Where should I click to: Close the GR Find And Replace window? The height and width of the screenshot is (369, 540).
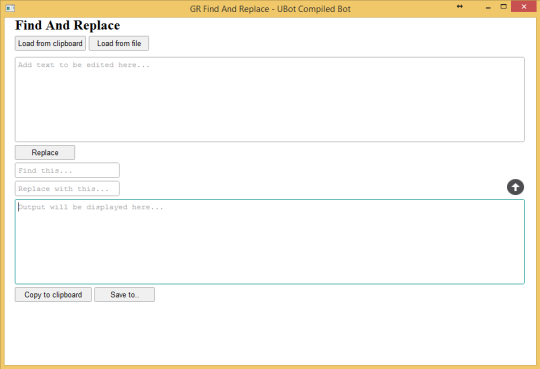[524, 7]
